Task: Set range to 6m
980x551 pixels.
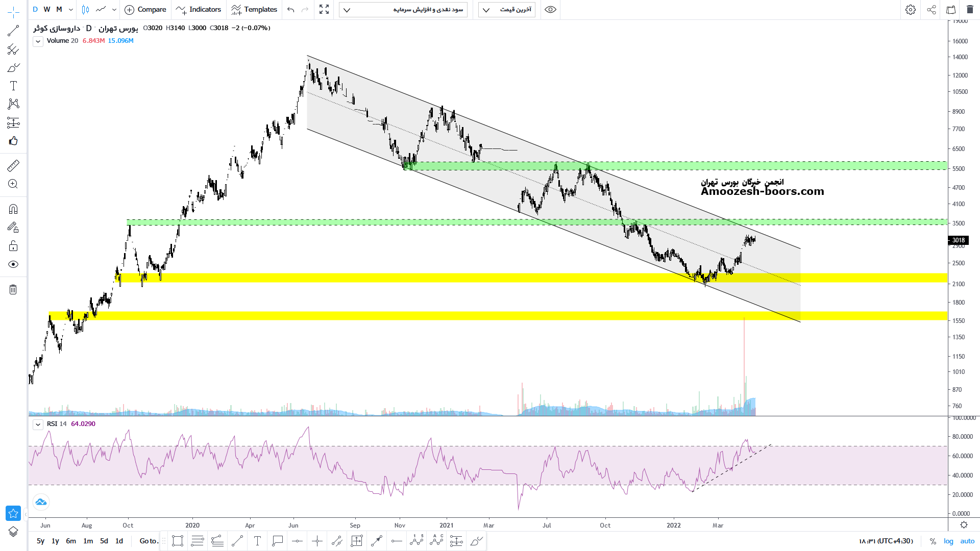Action: point(71,541)
